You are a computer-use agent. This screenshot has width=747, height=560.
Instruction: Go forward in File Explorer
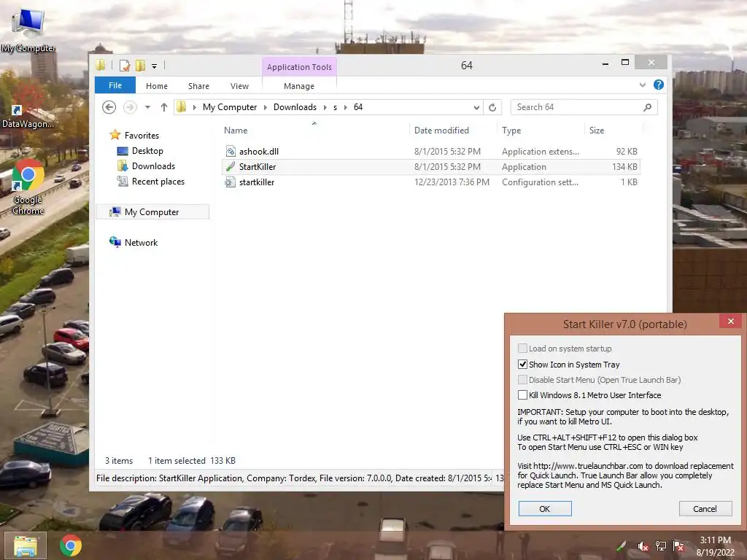pos(130,107)
